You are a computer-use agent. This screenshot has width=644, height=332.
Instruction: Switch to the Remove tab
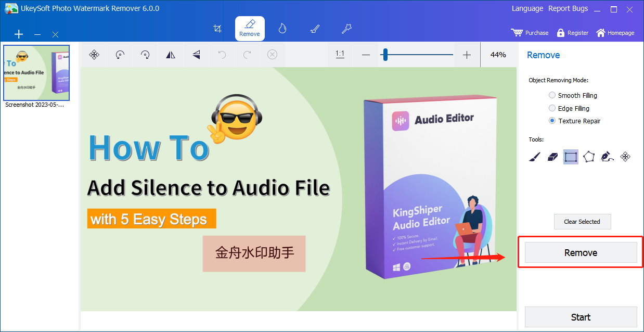tap(250, 29)
